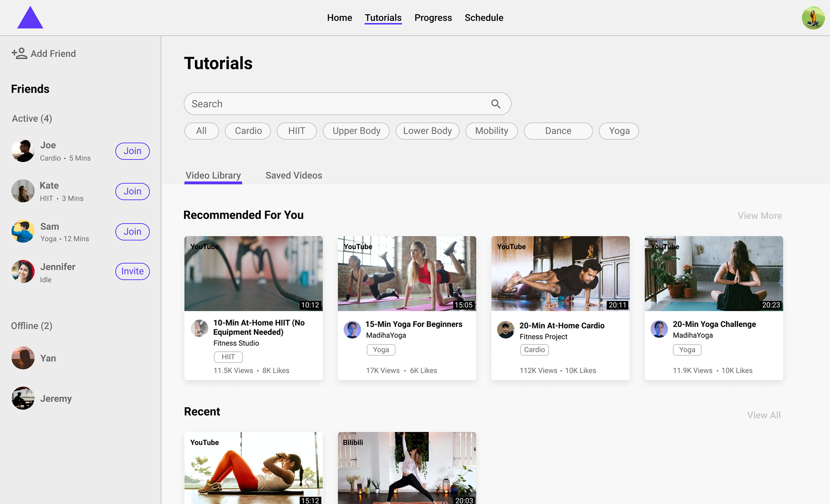Screen dimensions: 830x504
Task: Open the 20-Min At-Home Cardio thumbnail
Action: [x=560, y=273]
